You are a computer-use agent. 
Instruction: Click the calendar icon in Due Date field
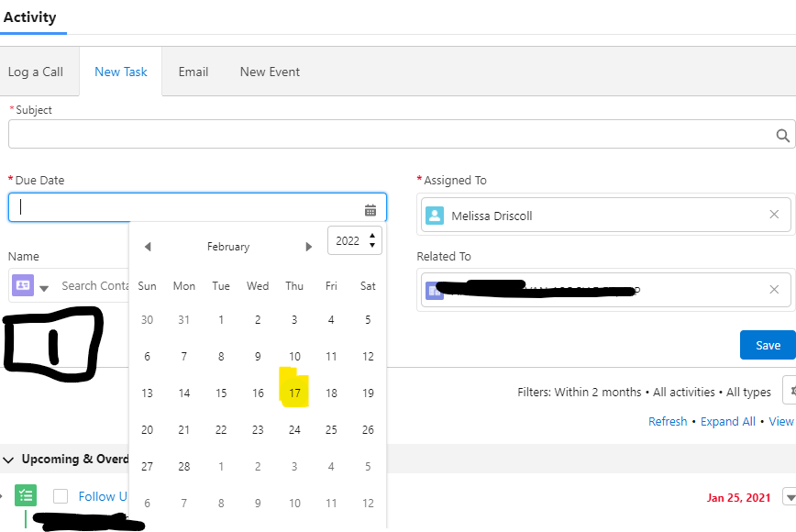(x=370, y=209)
